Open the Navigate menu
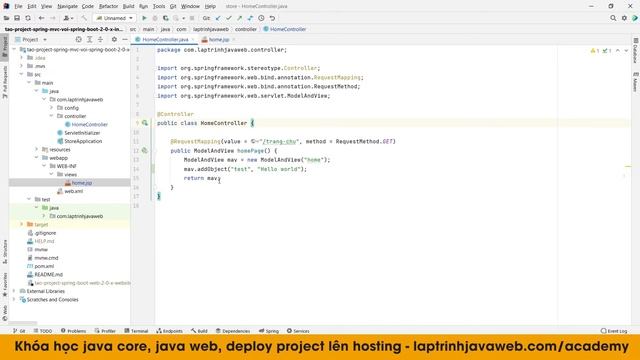 67,6
